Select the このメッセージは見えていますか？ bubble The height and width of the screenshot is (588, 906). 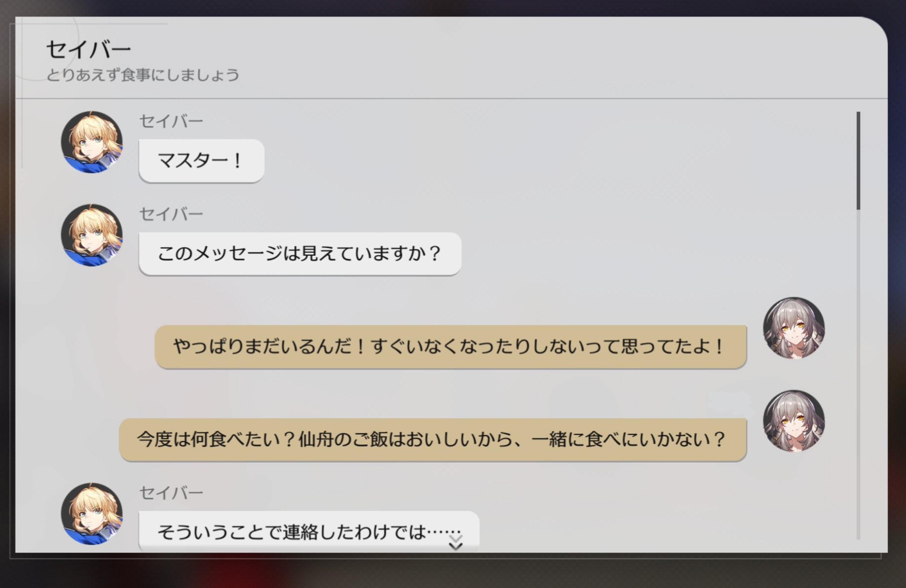(x=300, y=254)
